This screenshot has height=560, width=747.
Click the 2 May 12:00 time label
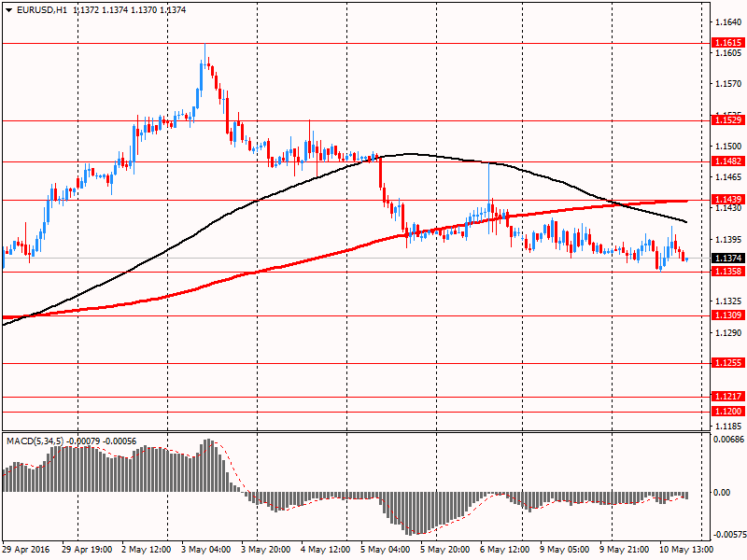(147, 550)
